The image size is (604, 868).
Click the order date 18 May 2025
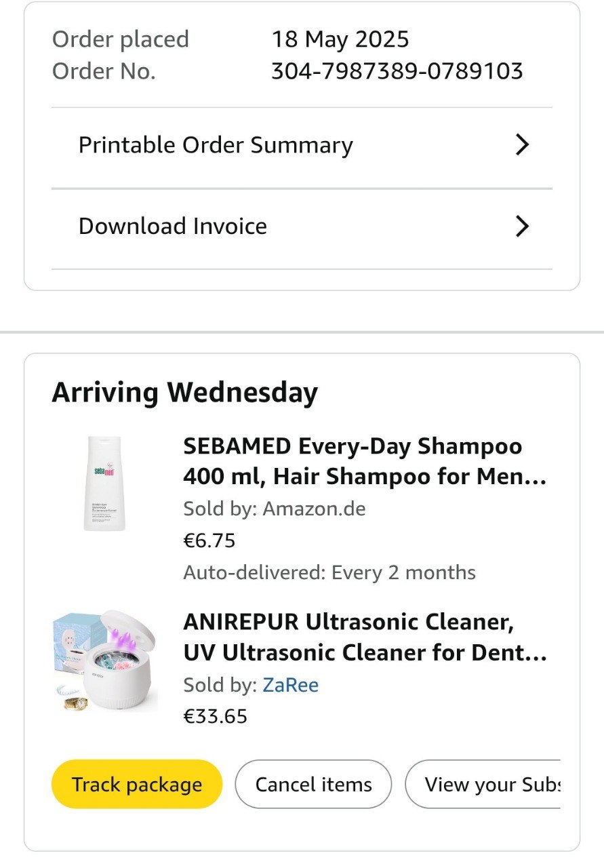tap(340, 39)
